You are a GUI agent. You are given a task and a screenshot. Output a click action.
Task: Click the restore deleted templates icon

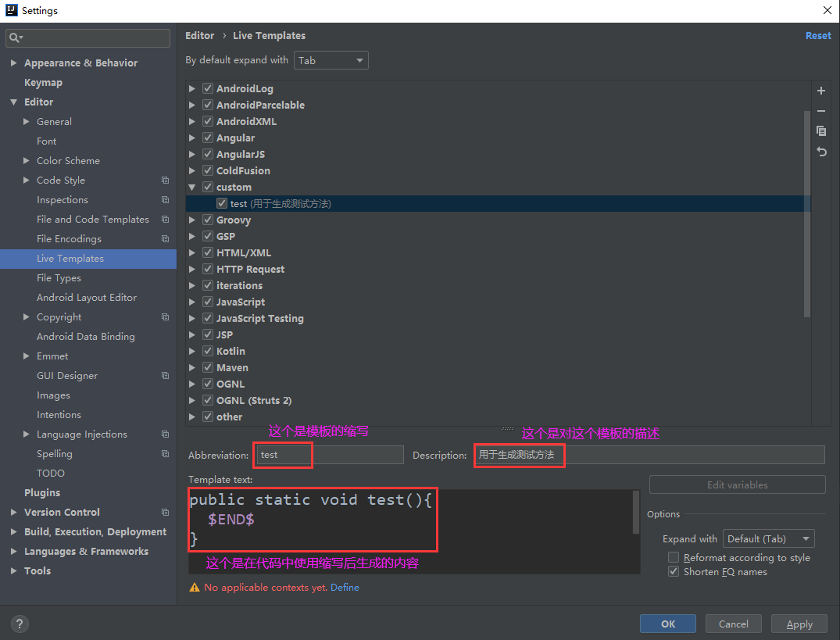pos(820,152)
